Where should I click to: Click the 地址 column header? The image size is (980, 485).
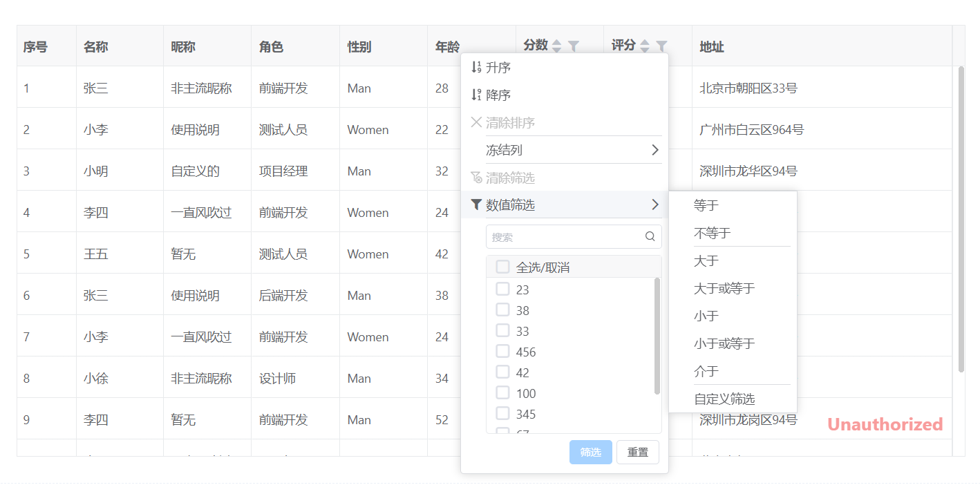pyautogui.click(x=822, y=46)
